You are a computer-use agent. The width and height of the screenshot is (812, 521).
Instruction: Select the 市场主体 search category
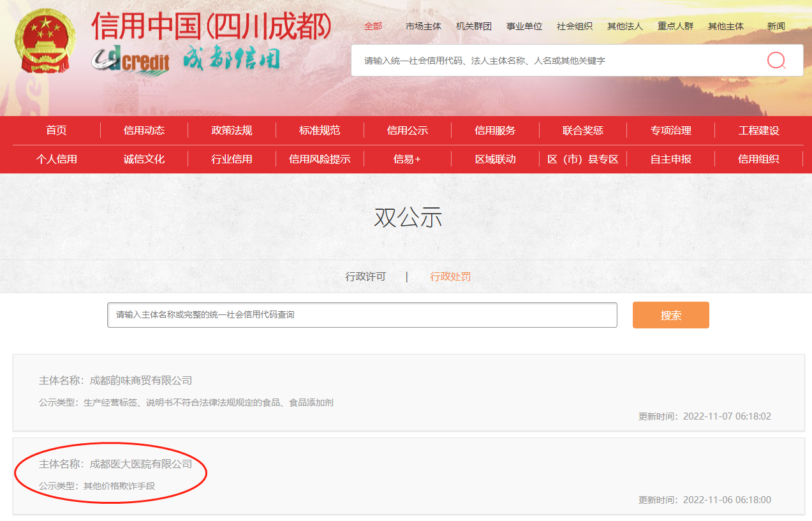pos(424,26)
